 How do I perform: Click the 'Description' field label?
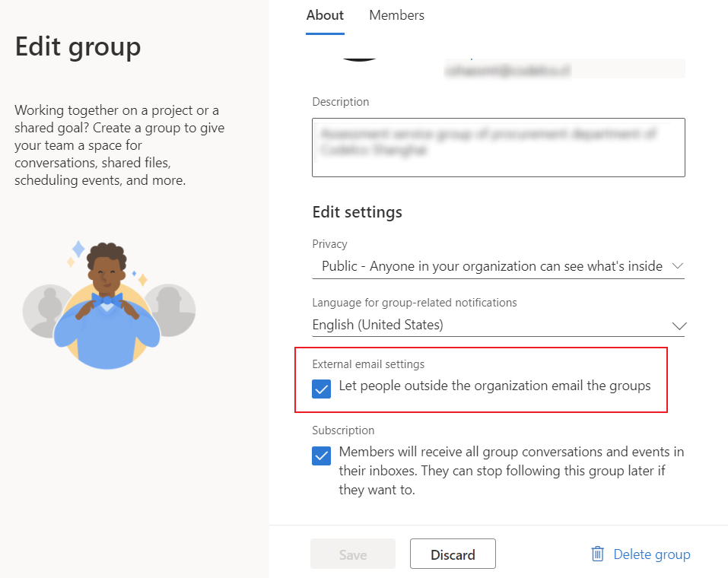[340, 102]
